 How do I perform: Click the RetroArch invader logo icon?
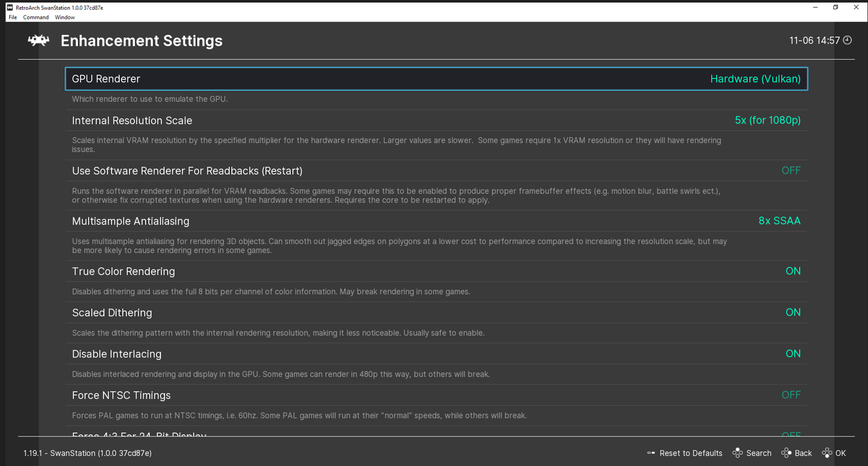pos(39,40)
